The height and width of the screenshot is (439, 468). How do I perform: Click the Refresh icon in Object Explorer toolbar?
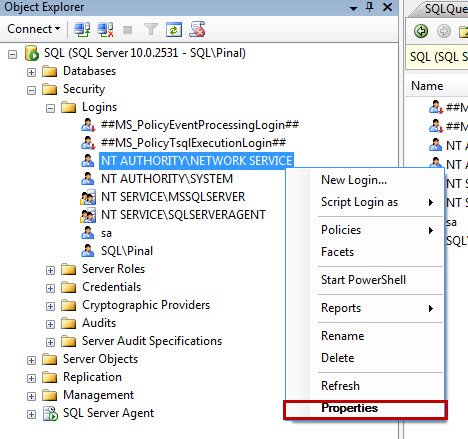point(174,29)
